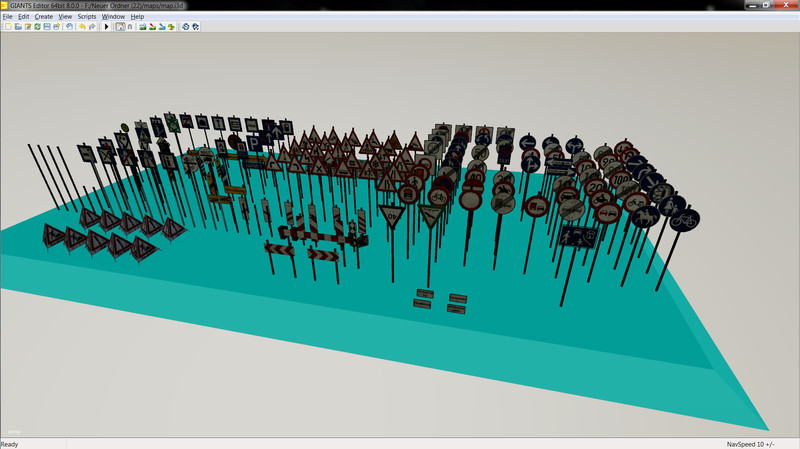Click the second-to-last toolbar globe icon
Screen dimensions: 800x449
tap(185, 27)
